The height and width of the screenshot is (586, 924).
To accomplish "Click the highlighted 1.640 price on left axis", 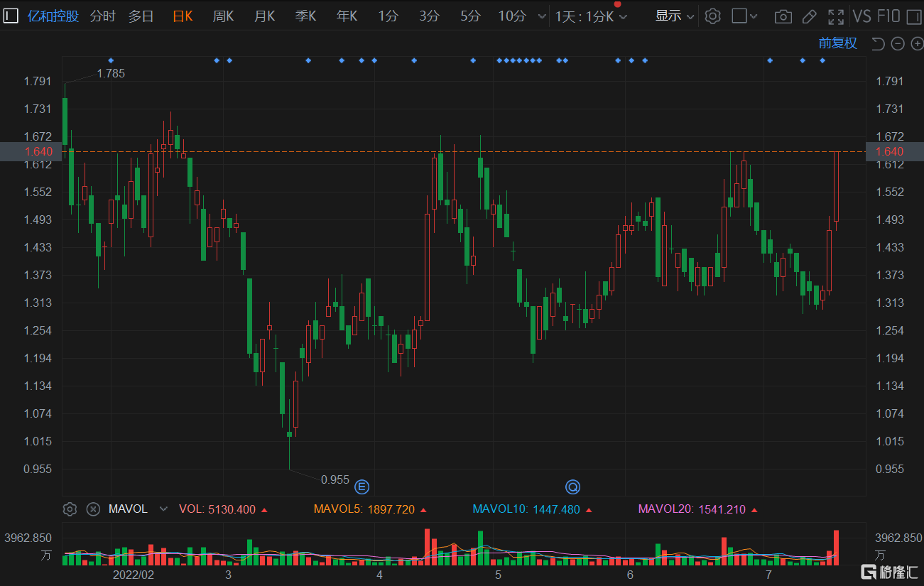I will click(x=38, y=151).
